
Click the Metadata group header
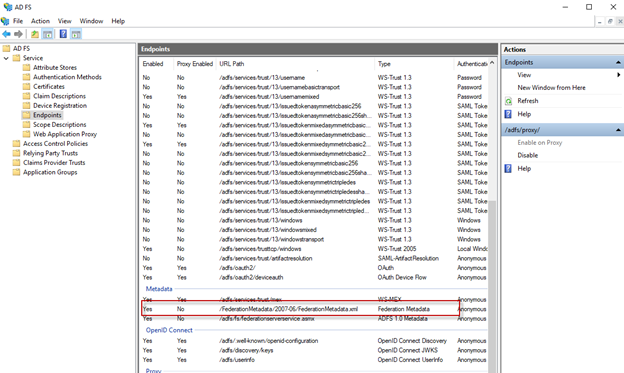click(x=159, y=289)
